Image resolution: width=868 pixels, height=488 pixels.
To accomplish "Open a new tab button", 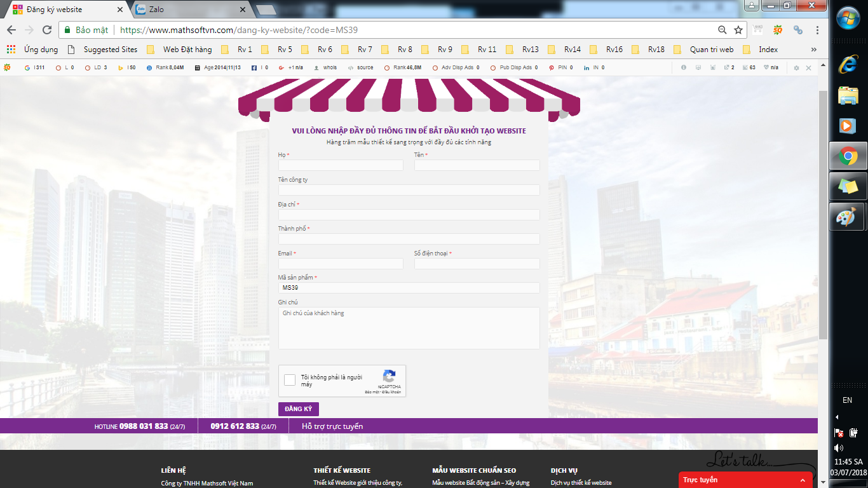I will coord(266,10).
